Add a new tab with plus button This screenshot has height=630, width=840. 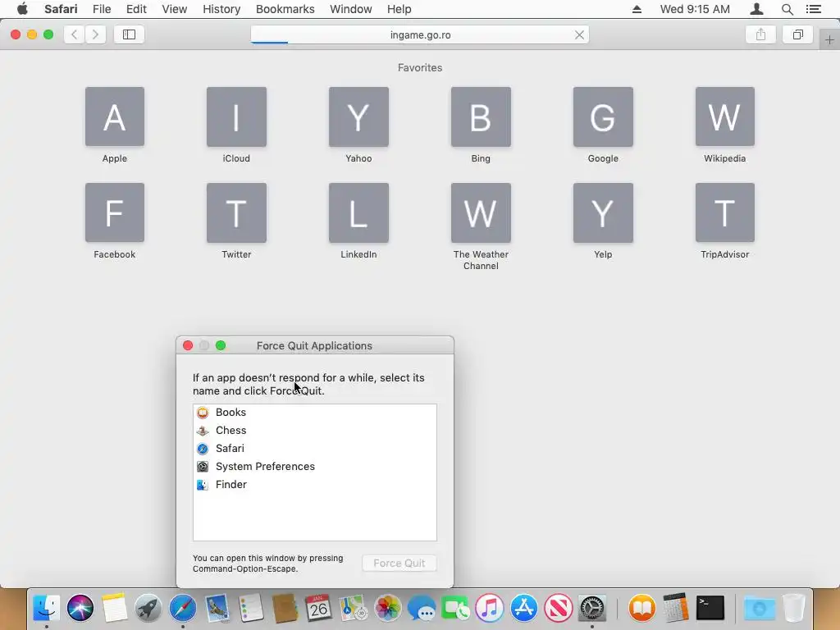pos(829,40)
